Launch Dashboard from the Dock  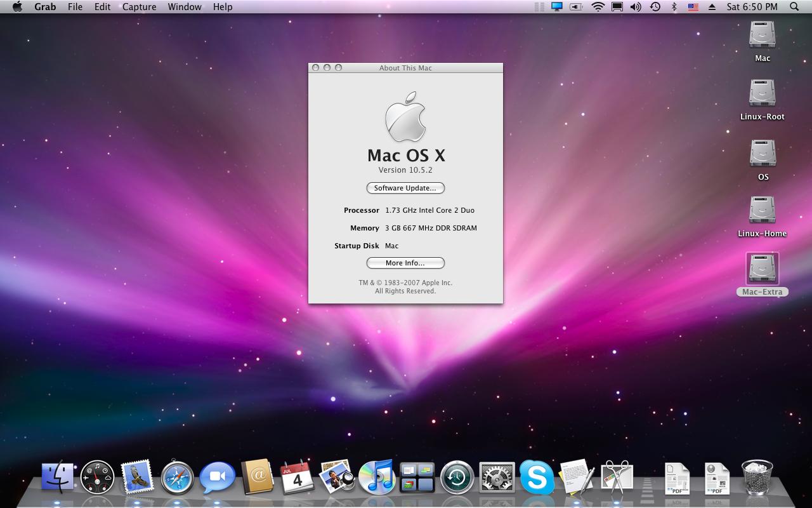98,478
